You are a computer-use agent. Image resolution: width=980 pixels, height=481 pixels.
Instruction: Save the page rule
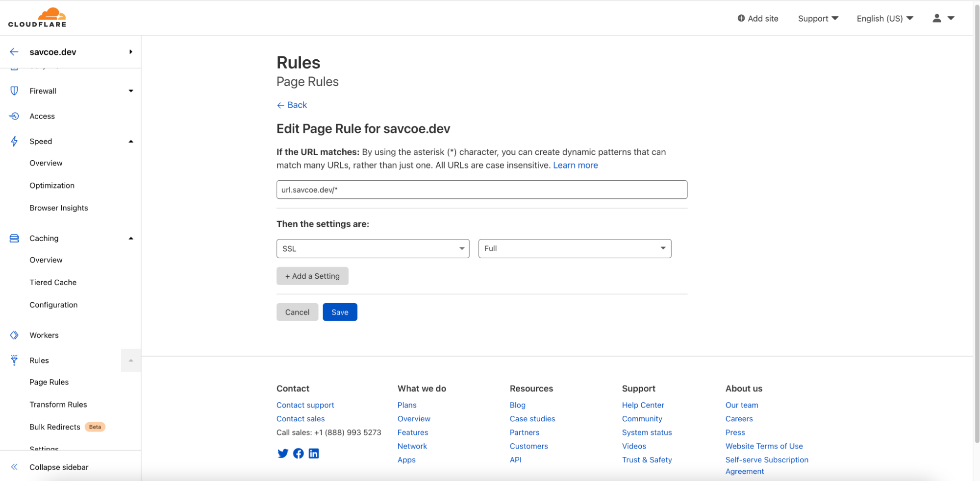coord(340,313)
